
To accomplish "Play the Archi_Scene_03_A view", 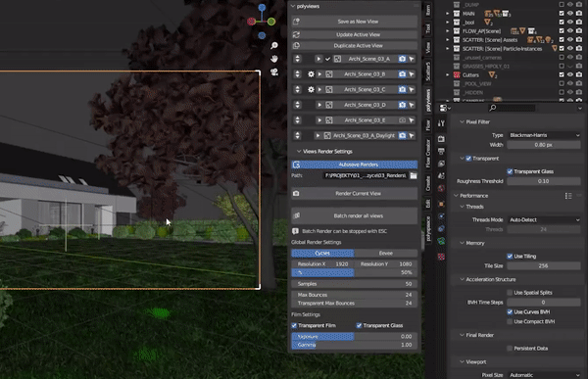I will coord(318,59).
